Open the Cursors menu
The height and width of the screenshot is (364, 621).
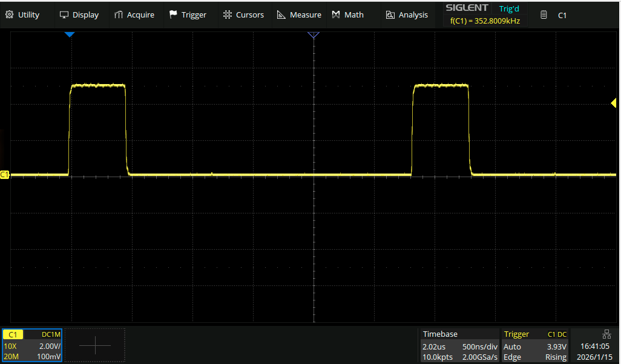pyautogui.click(x=243, y=15)
